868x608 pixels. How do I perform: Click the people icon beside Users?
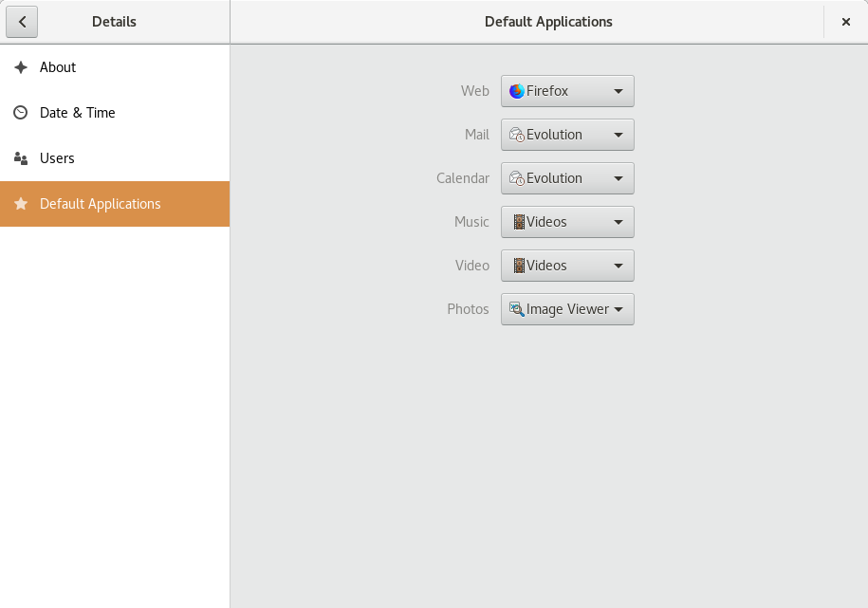[x=21, y=158]
